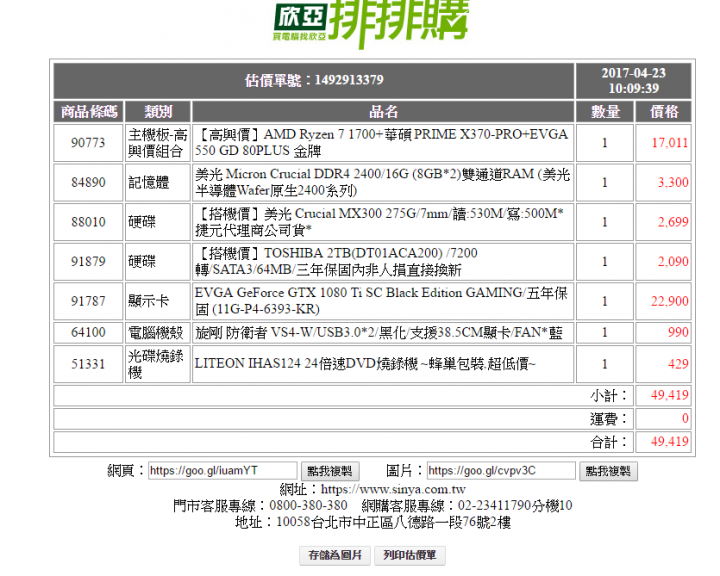Select the quote number 1492913379 header
720x576 pixels.
pos(314,80)
